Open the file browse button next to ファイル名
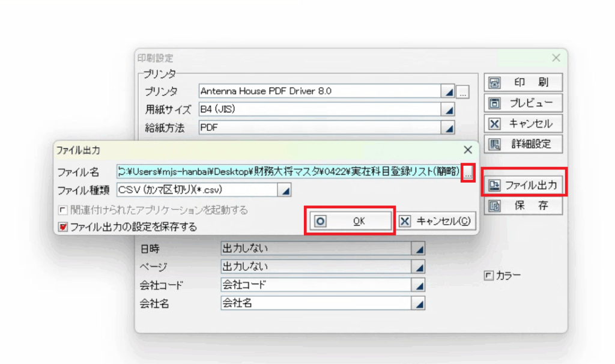This screenshot has width=615, height=364. click(x=468, y=172)
